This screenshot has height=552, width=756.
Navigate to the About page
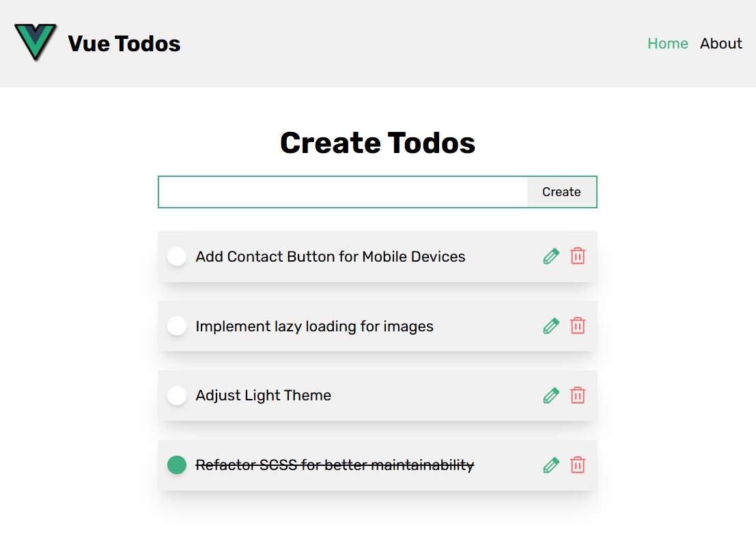click(721, 43)
